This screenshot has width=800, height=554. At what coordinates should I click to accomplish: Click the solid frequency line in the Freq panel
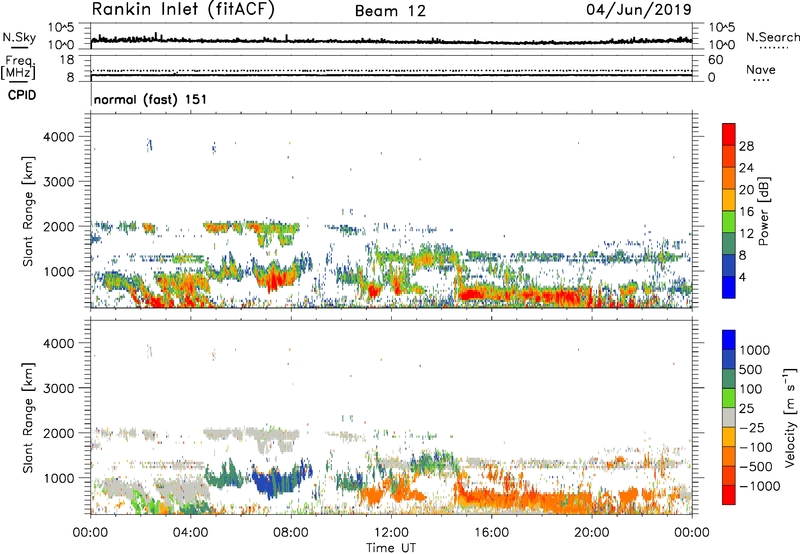point(391,75)
